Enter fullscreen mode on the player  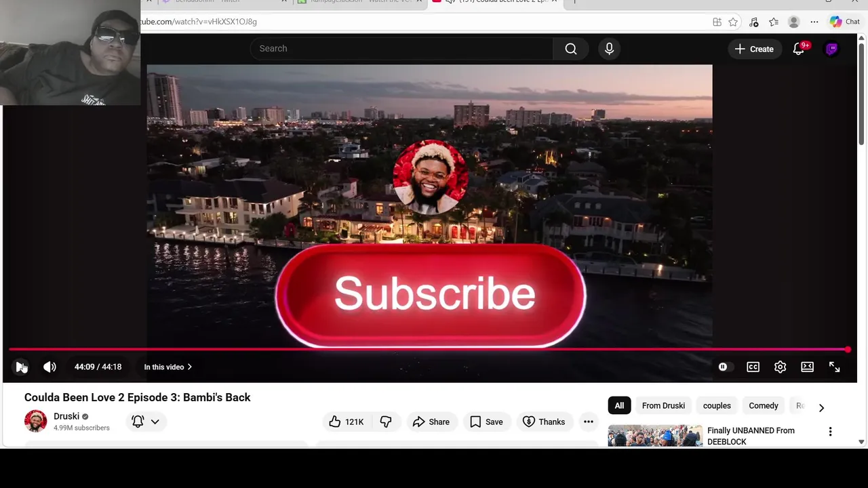[834, 367]
